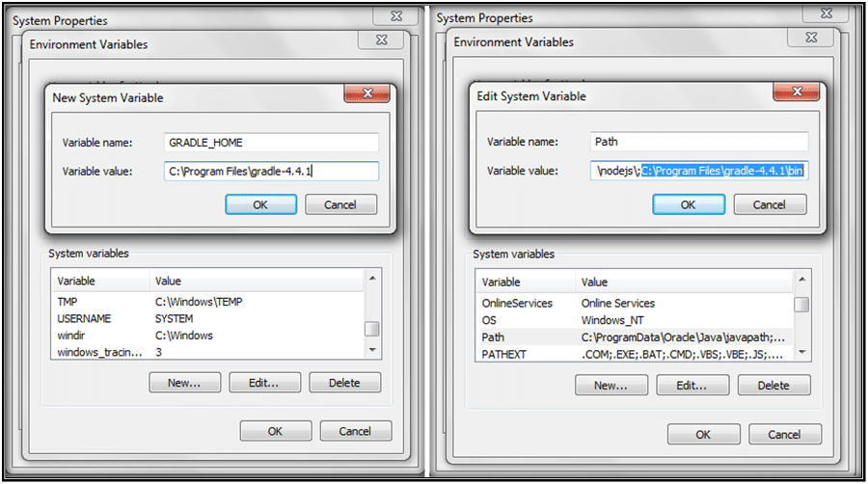The image size is (868, 484).
Task: Select the OnlineServices variable row
Action: tap(635, 303)
